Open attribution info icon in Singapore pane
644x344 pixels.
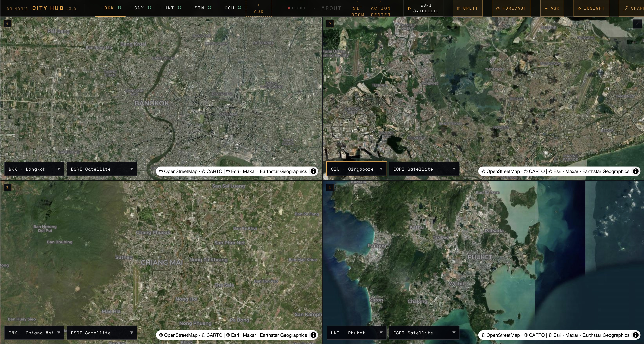pyautogui.click(x=636, y=171)
